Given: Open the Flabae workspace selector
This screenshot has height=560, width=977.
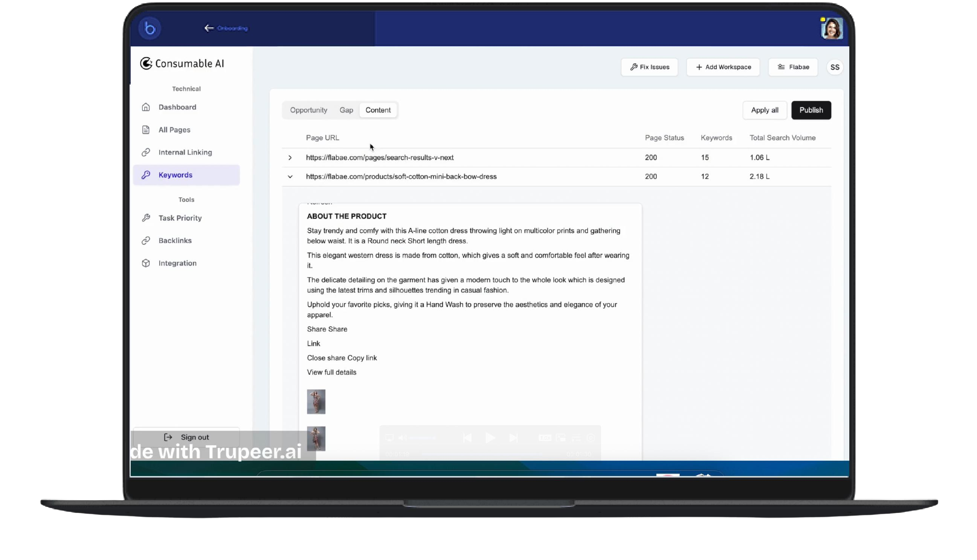Looking at the screenshot, I should pos(793,67).
